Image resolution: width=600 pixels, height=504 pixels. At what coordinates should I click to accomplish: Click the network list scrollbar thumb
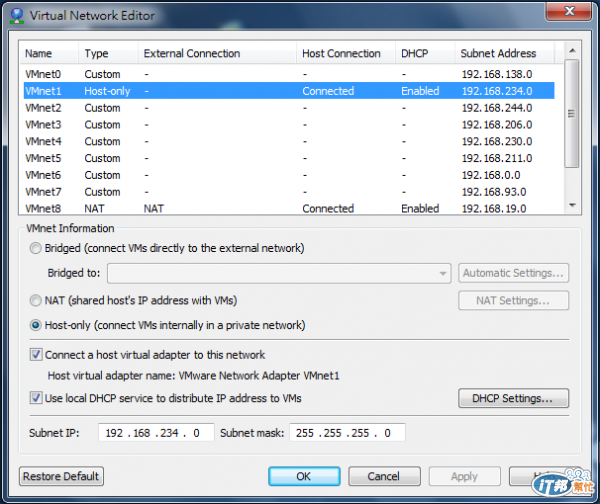point(572,114)
